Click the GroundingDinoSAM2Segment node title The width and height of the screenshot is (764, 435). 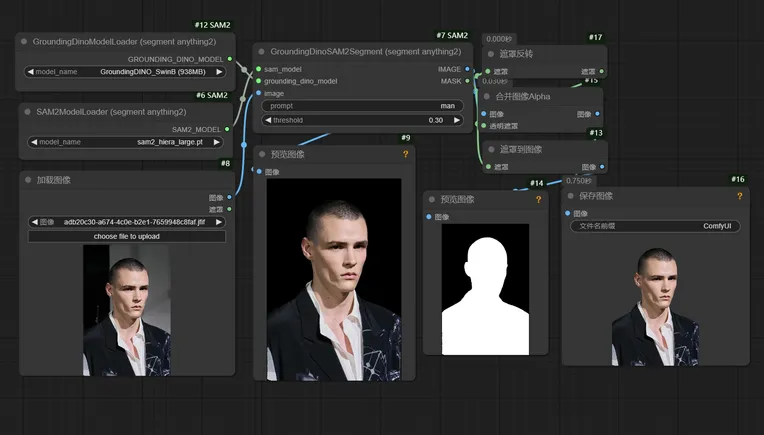pyautogui.click(x=365, y=51)
